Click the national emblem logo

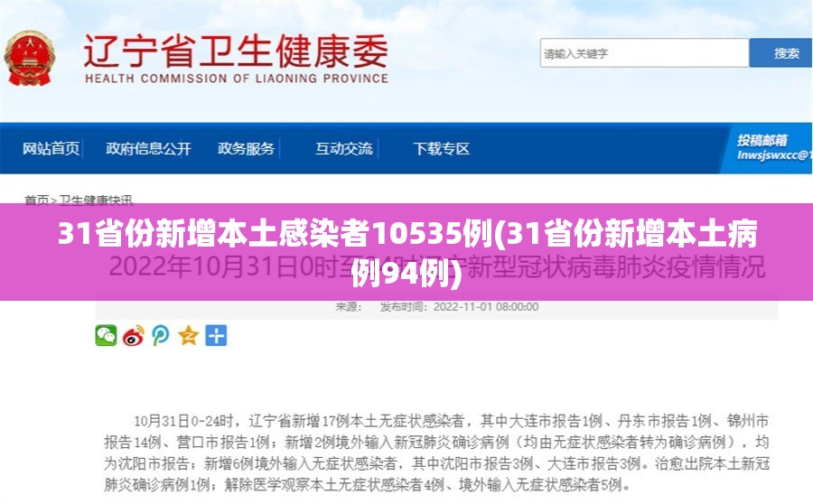point(29,58)
